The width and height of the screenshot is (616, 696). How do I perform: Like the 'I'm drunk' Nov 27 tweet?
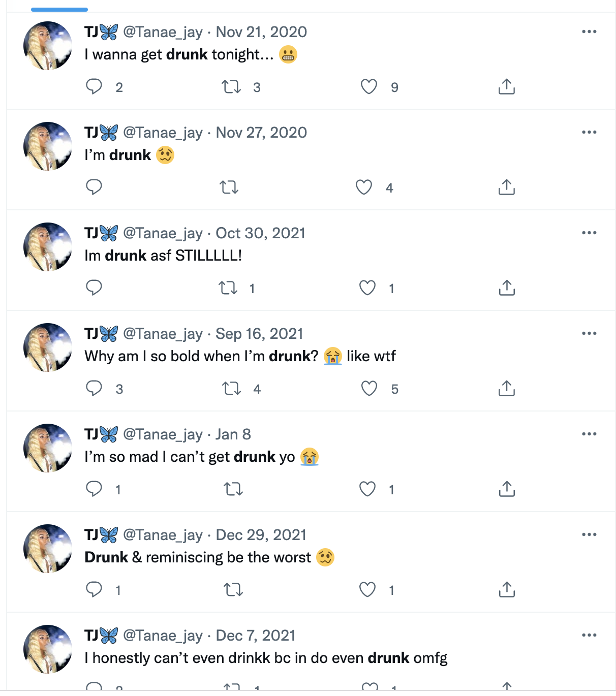tap(364, 187)
